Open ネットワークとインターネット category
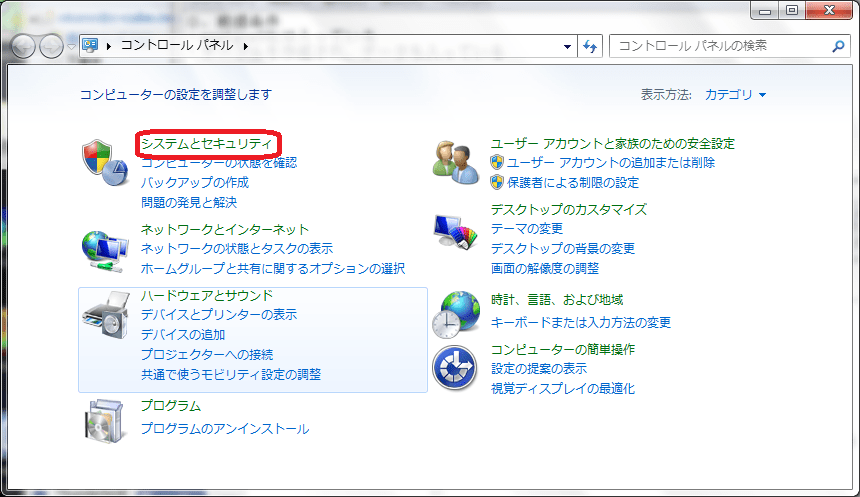Image resolution: width=860 pixels, height=497 pixels. point(225,229)
